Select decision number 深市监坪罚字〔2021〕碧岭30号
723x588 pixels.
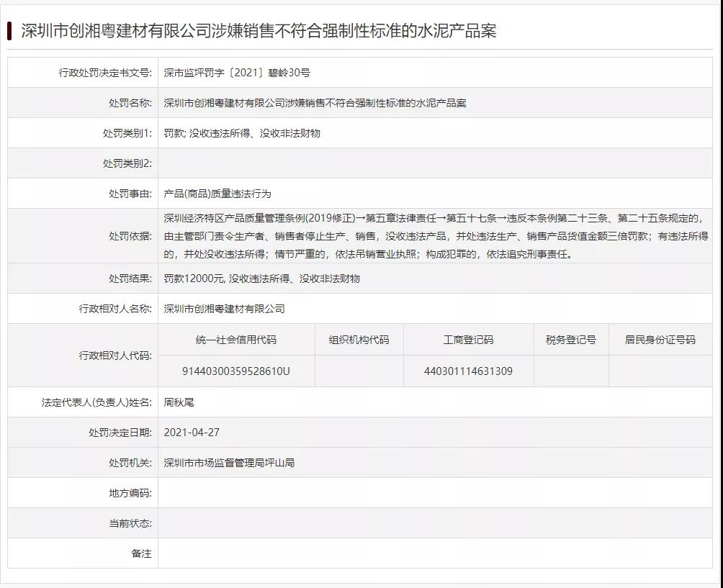pos(236,73)
